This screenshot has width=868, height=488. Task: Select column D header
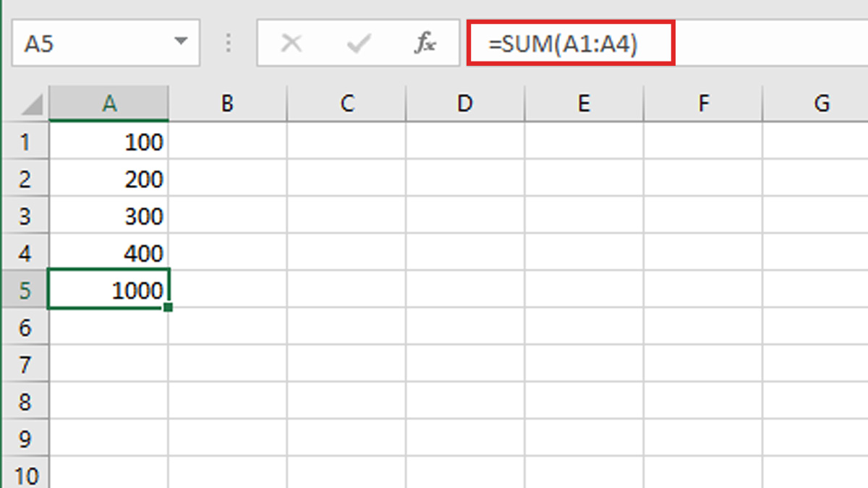tap(464, 104)
